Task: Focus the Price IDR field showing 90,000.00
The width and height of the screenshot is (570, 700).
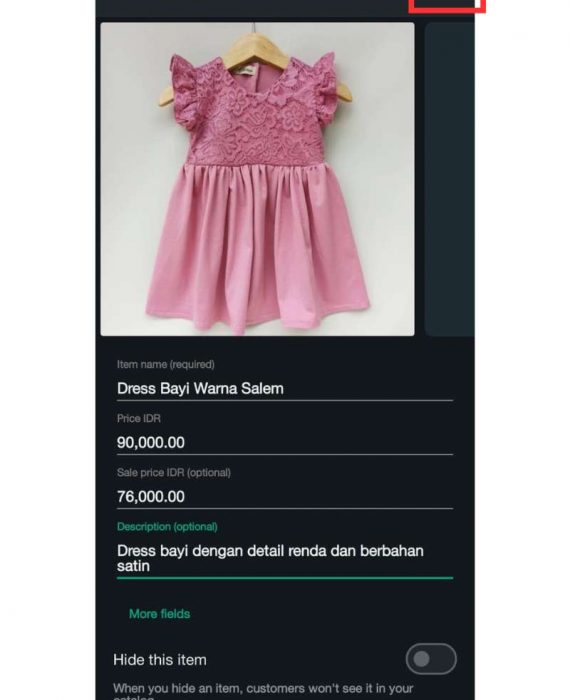Action: click(x=285, y=442)
